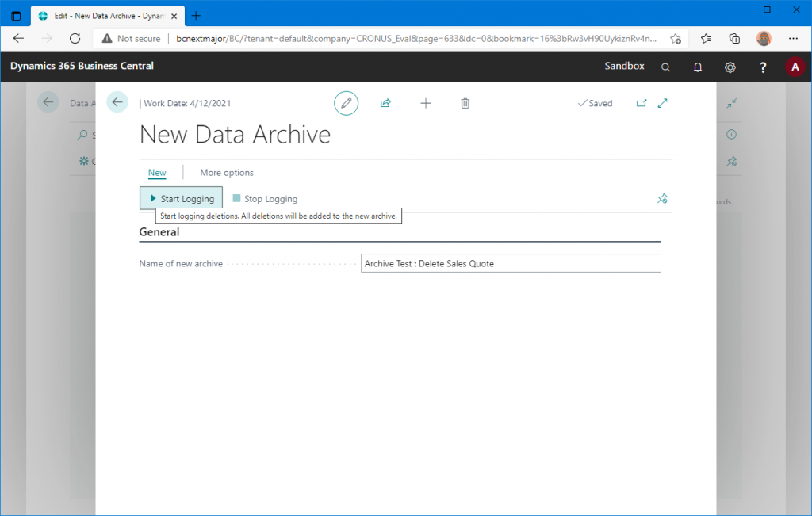This screenshot has height=516, width=812.
Task: Open the browser profile picture
Action: pyautogui.click(x=764, y=38)
